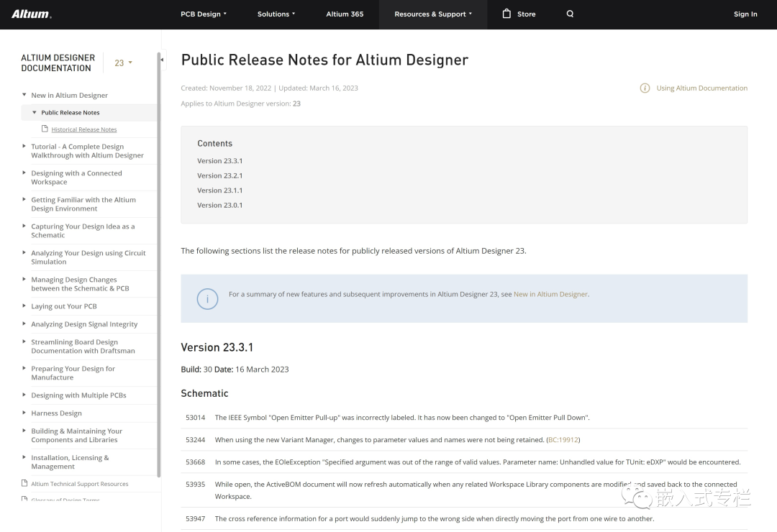This screenshot has width=777, height=532.
Task: Click Sign In
Action: click(745, 14)
